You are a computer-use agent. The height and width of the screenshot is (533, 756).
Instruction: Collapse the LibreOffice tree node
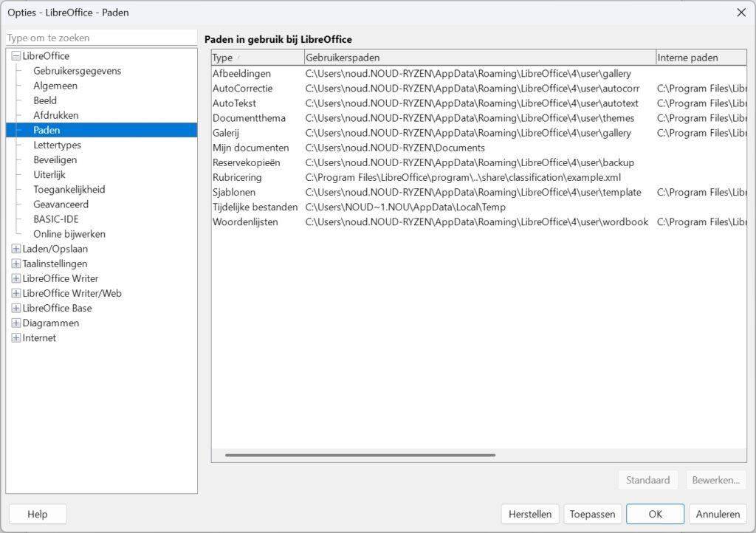click(x=16, y=56)
